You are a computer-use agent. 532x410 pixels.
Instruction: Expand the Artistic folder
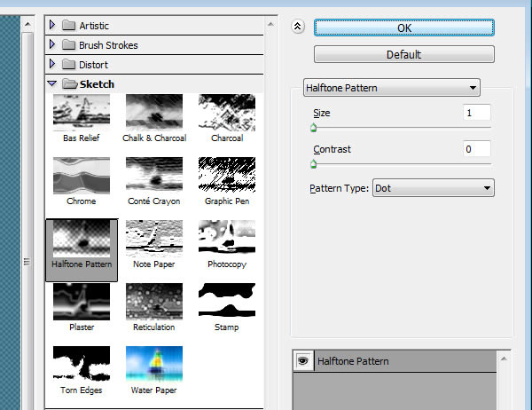point(52,25)
